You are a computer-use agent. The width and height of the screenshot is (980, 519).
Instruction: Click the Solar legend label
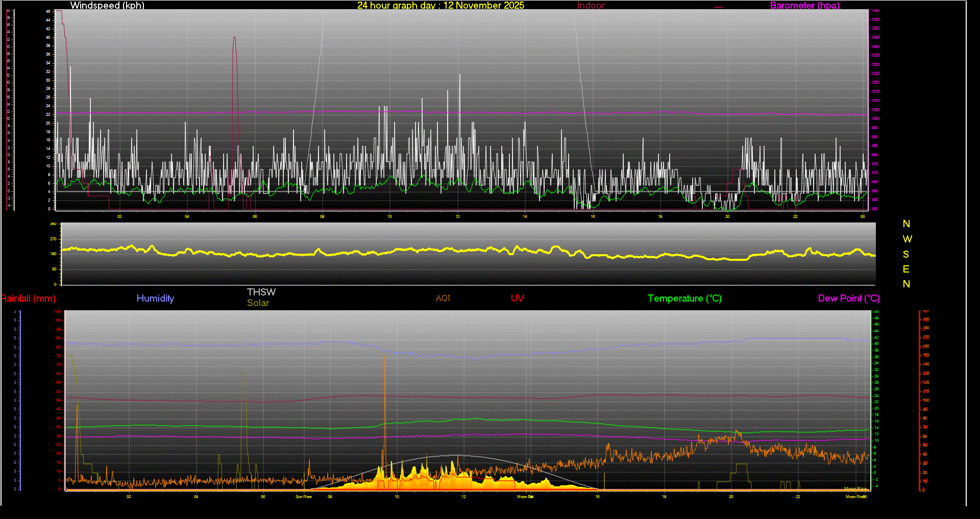[258, 303]
